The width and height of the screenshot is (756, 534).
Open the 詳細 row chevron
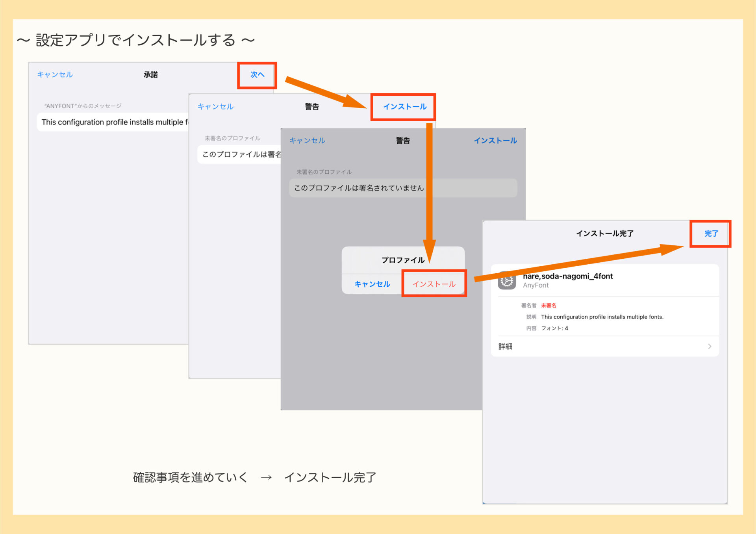click(x=710, y=346)
